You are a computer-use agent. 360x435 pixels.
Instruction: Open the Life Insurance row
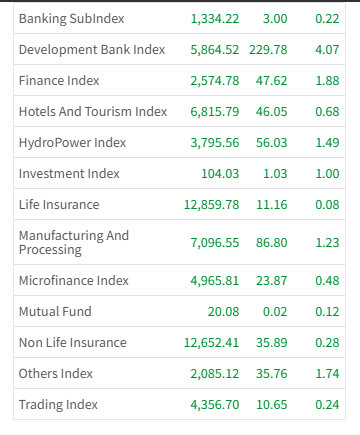(x=179, y=204)
